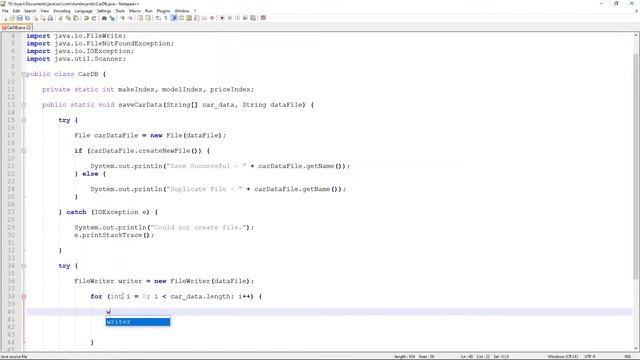Image resolution: width=640 pixels, height=360 pixels.
Task: Click the Print toolbar icon
Action: pyautogui.click(x=50, y=18)
